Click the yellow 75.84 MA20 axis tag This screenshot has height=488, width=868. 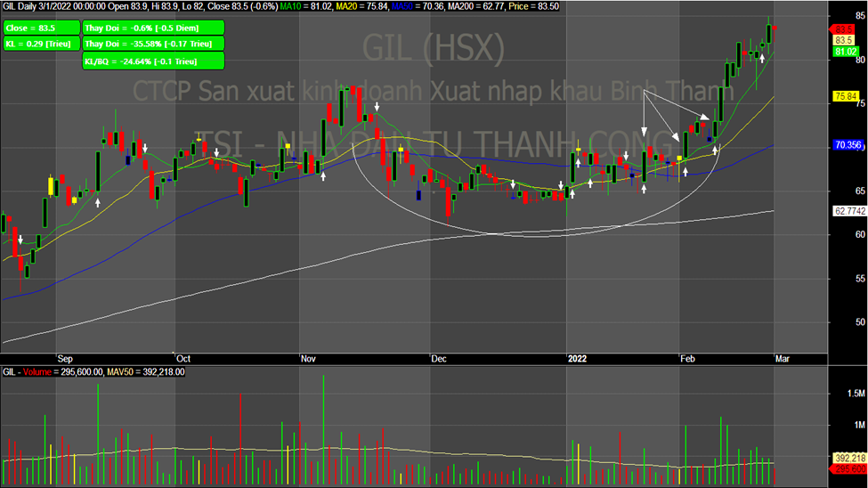(844, 95)
